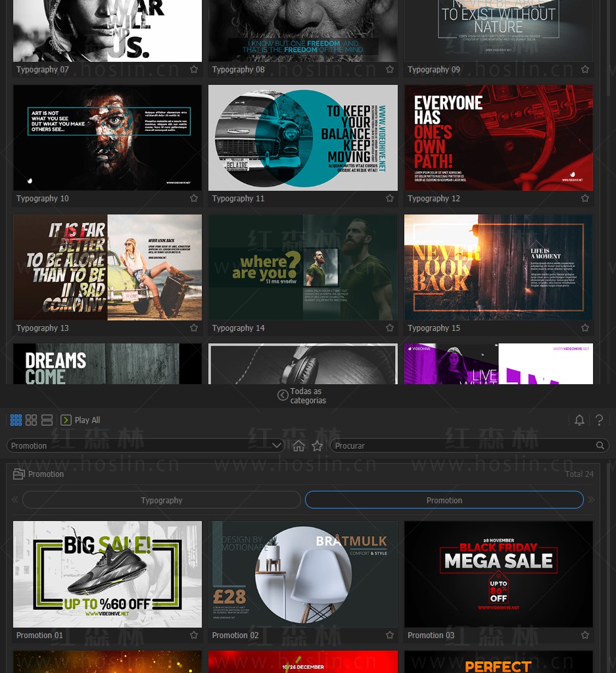Screen dimensions: 616x673
Task: Switch to list view layout
Action: pos(47,420)
